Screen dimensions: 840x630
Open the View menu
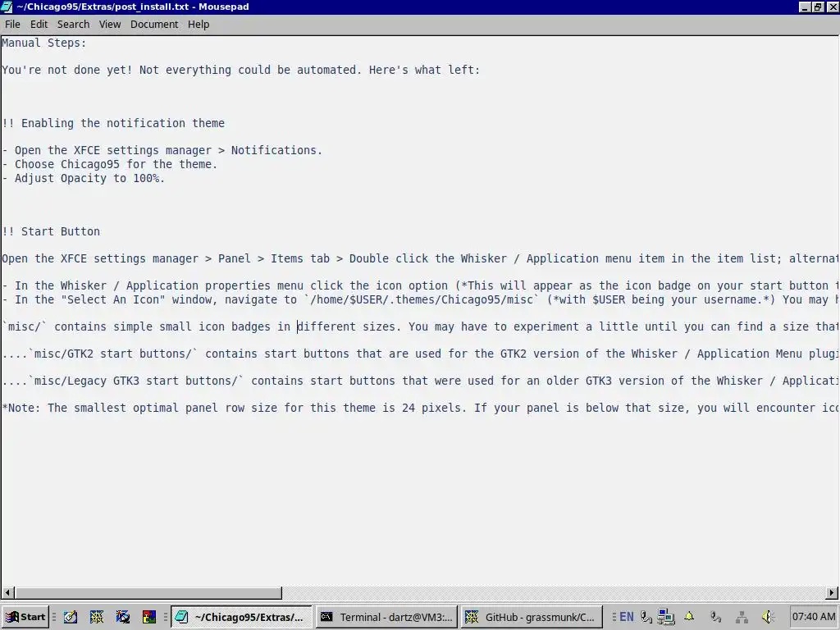pyautogui.click(x=110, y=24)
